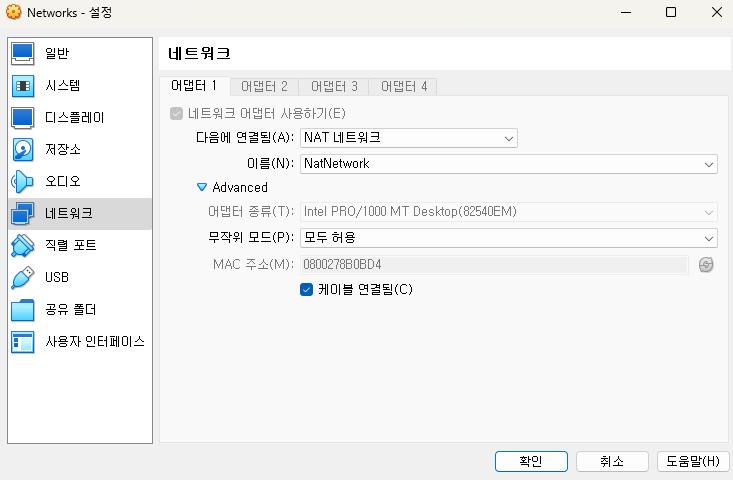
Task: Click the USB plug icon
Action: click(x=22, y=278)
